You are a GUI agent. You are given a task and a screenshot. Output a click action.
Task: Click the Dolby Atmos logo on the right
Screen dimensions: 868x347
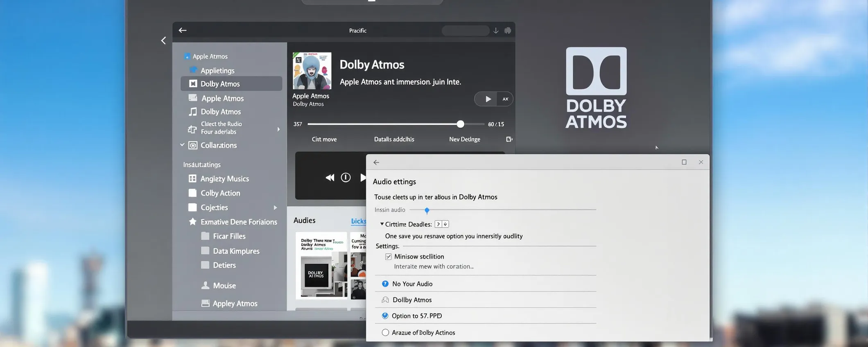[x=596, y=88]
